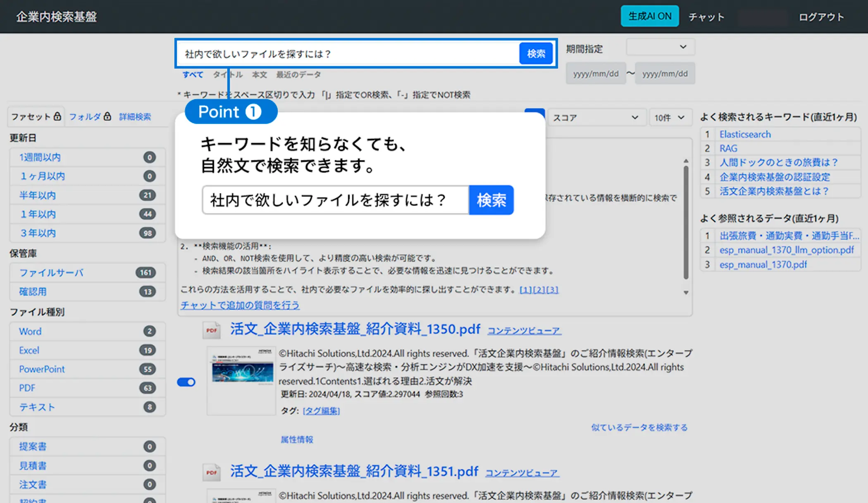This screenshot has width=868, height=503.
Task: Click the PDF icon beside 紹介資料_1350.pdf
Action: point(212,330)
